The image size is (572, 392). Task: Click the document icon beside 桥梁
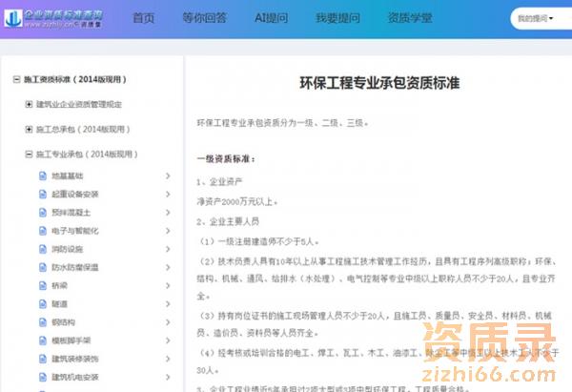[x=42, y=285]
